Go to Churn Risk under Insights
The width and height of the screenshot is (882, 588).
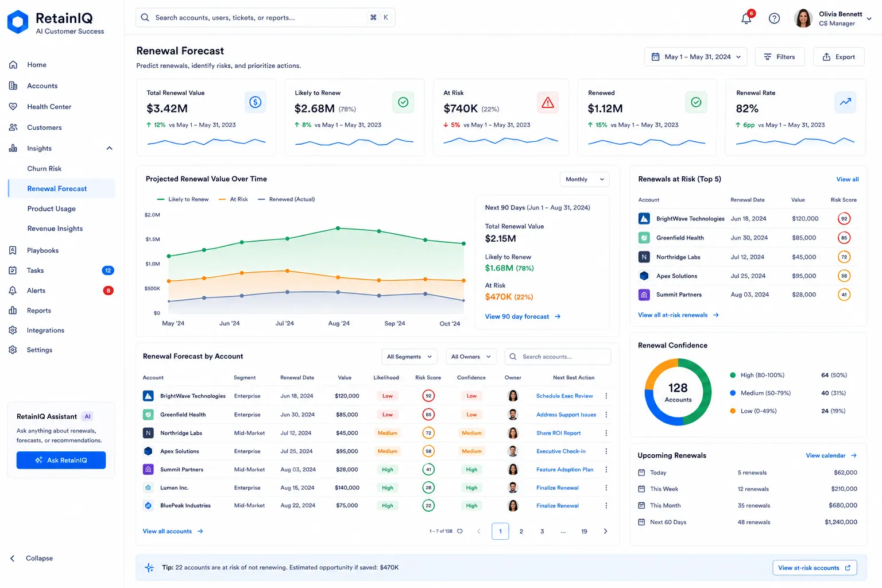click(x=44, y=169)
